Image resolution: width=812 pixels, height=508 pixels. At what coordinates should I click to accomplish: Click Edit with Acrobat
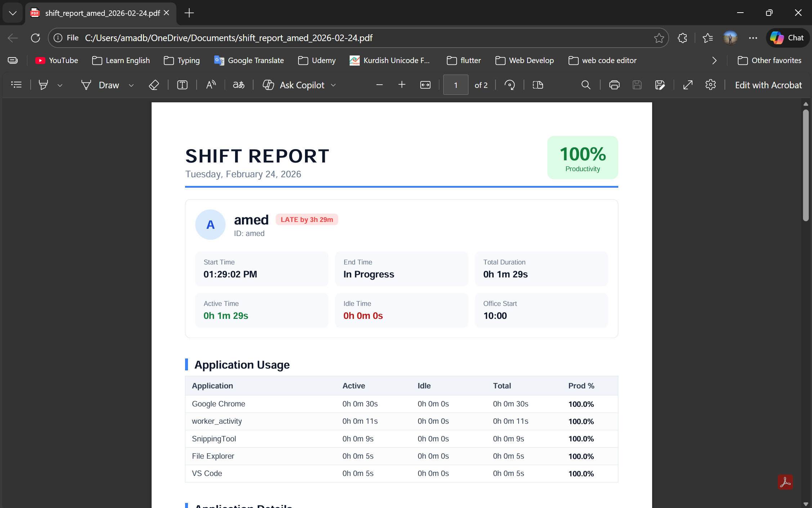pos(768,85)
